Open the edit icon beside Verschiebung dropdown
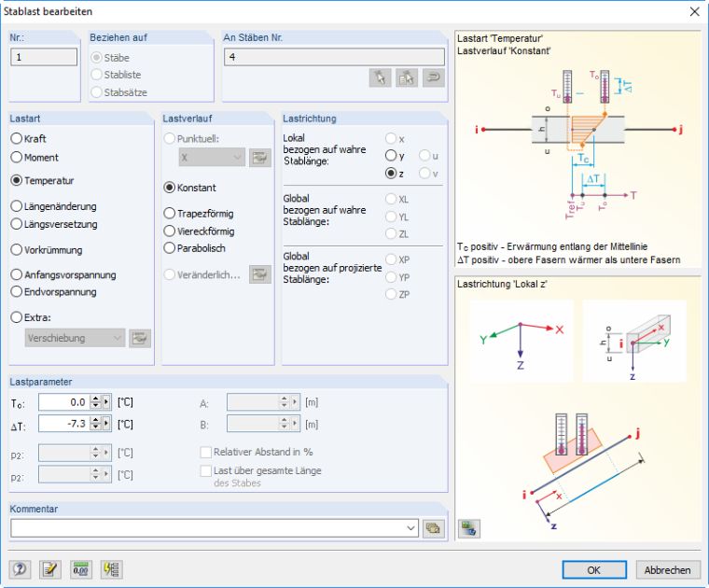The width and height of the screenshot is (709, 588). (140, 338)
